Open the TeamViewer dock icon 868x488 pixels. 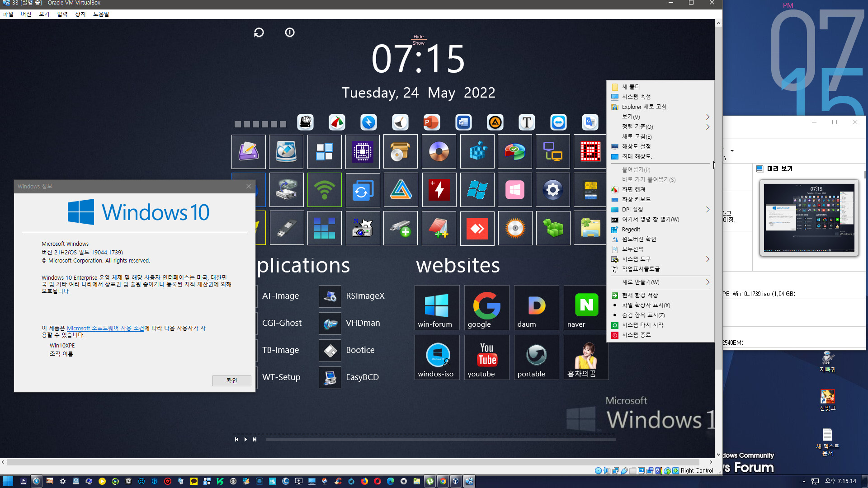pyautogui.click(x=558, y=122)
